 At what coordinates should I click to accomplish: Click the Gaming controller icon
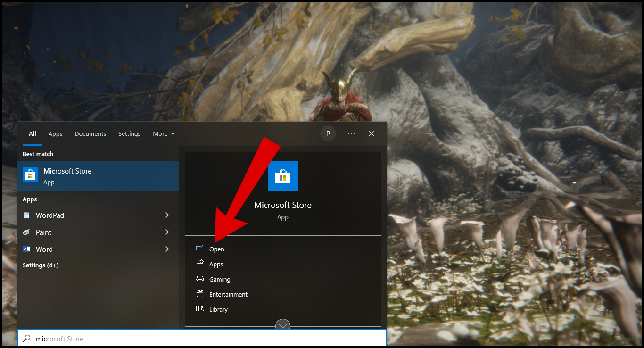pos(200,279)
